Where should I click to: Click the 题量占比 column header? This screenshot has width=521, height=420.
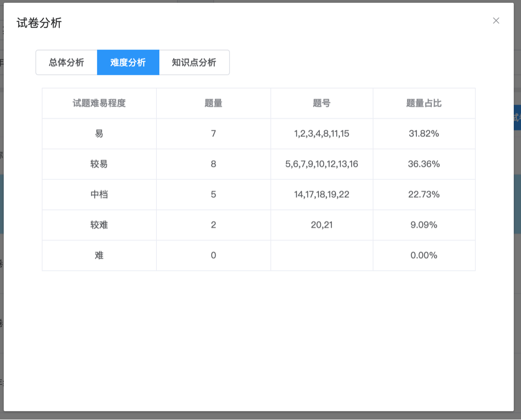click(x=424, y=103)
